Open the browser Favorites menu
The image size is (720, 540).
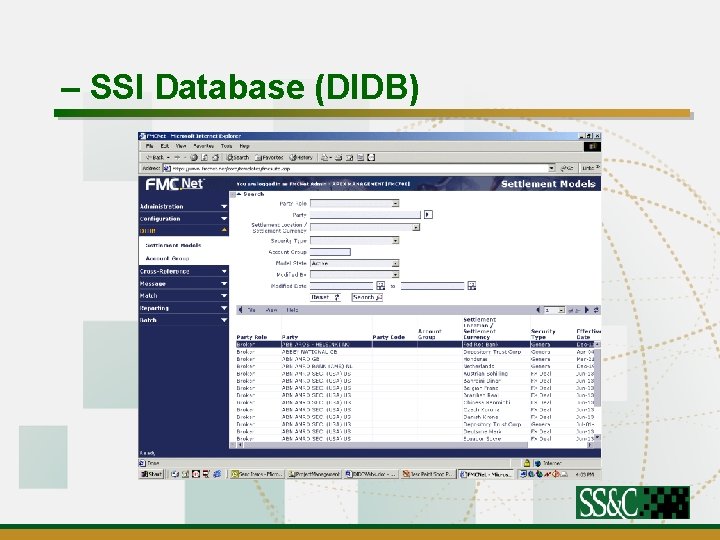203,146
